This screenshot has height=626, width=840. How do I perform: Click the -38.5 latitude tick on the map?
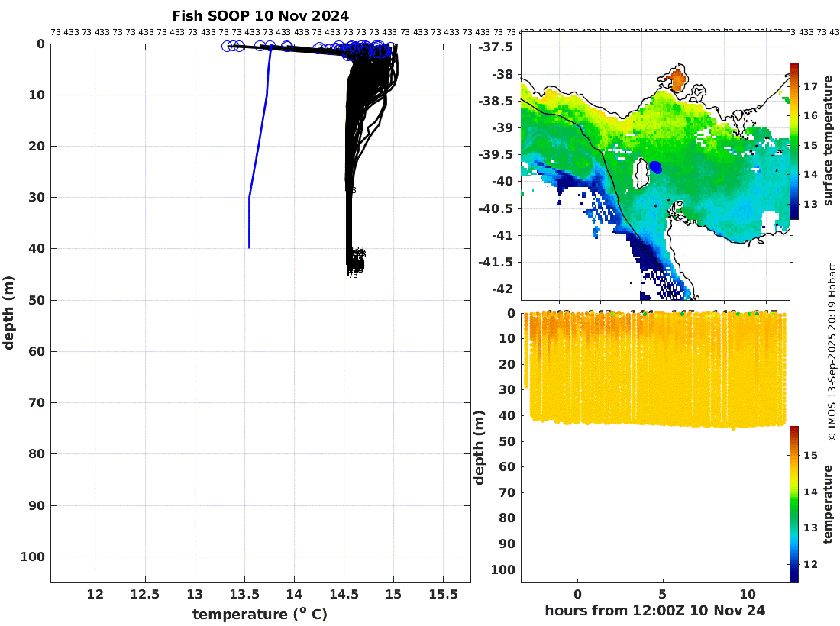(x=496, y=102)
